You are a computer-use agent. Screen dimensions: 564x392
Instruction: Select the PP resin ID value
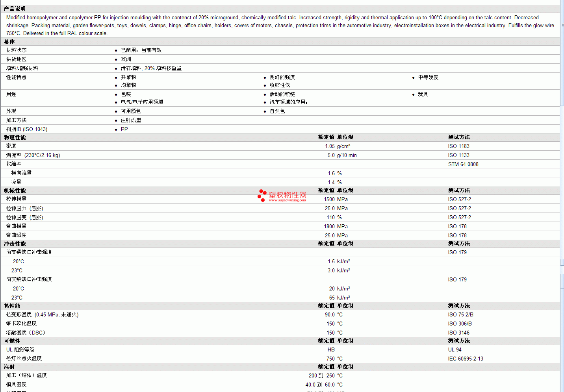124,129
